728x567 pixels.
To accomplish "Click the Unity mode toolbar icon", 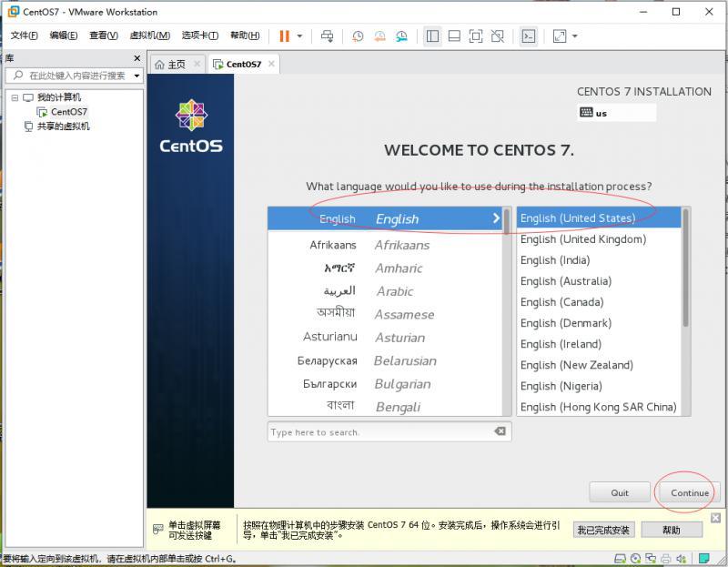I will click(497, 36).
